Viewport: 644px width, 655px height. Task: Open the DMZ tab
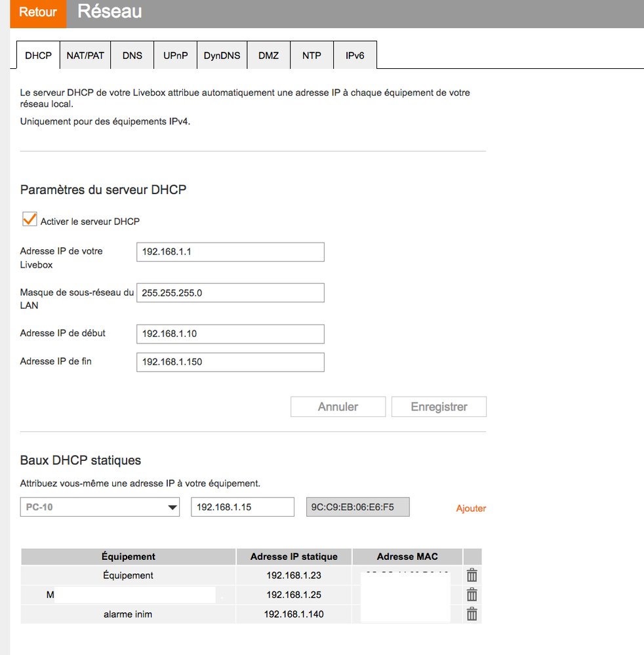click(268, 56)
